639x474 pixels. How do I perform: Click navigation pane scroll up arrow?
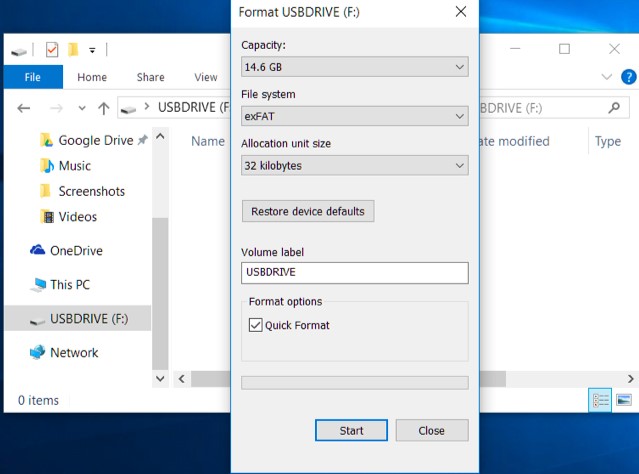tap(161, 136)
